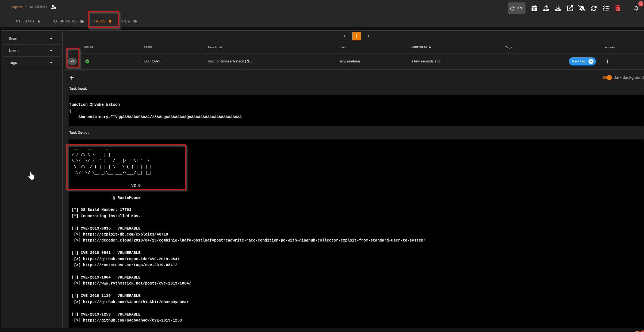644x332 pixels.
Task: Click the red trash delete icon
Action: [x=618, y=8]
